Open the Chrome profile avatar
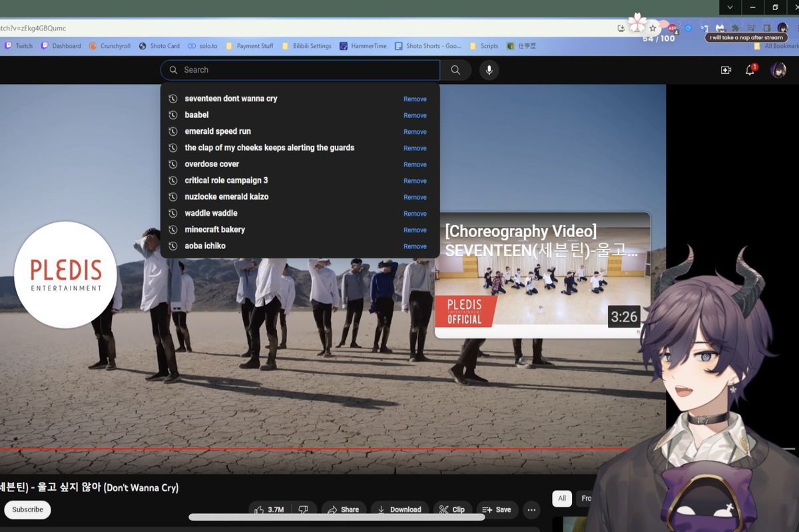Screen dimensions: 799x532 783,28
